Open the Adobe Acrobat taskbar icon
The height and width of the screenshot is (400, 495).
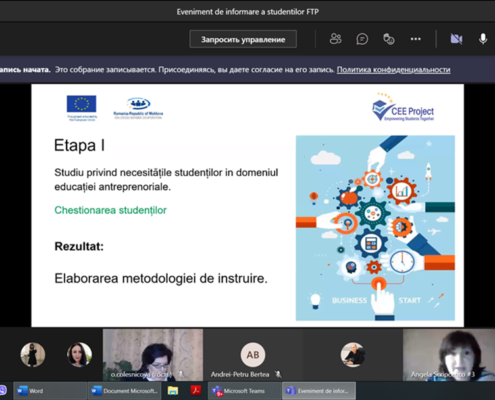196,391
